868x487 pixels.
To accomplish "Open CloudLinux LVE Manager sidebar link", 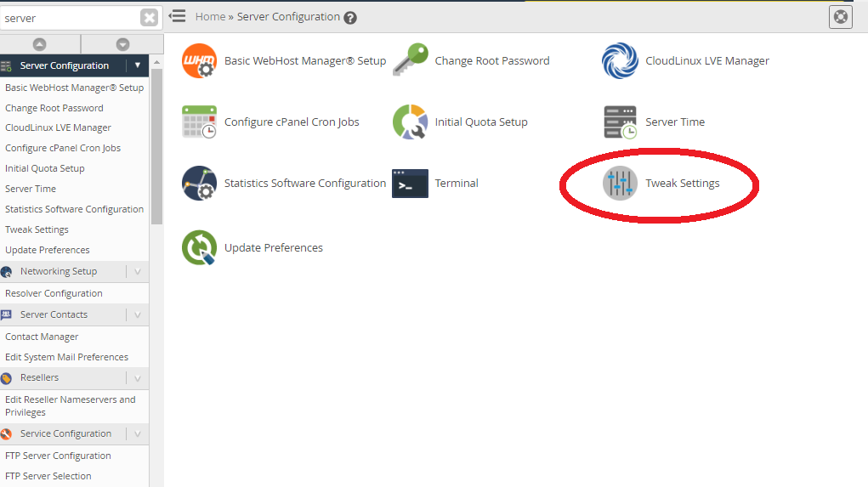I will click(58, 127).
